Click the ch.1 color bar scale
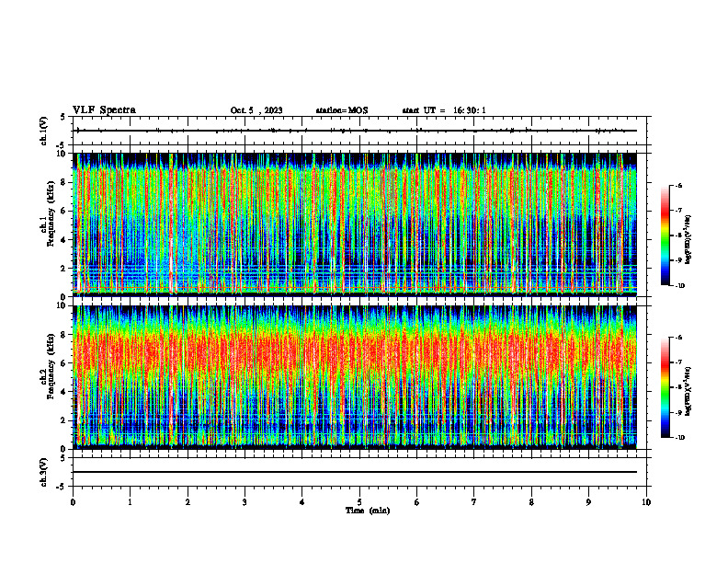This screenshot has height=563, width=728. (665, 236)
